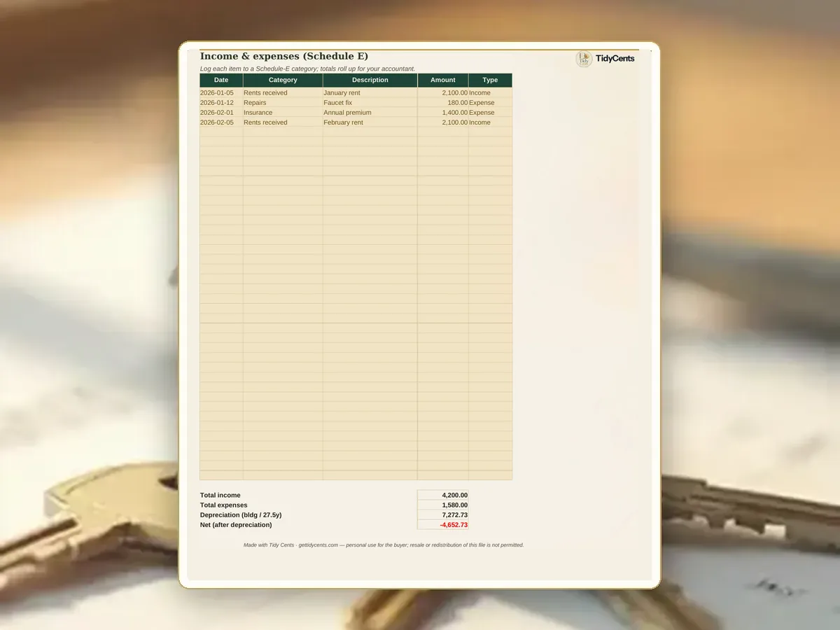Click the Total expenses label

[224, 505]
